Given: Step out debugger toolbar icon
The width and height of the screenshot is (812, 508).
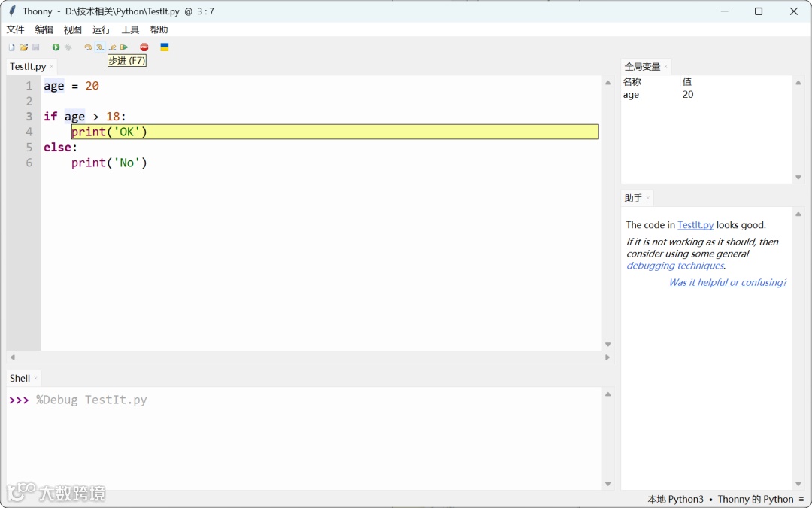Looking at the screenshot, I should (112, 47).
